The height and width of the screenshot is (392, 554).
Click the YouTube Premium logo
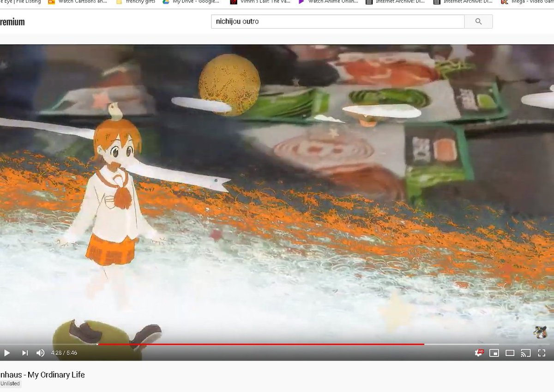(x=12, y=22)
